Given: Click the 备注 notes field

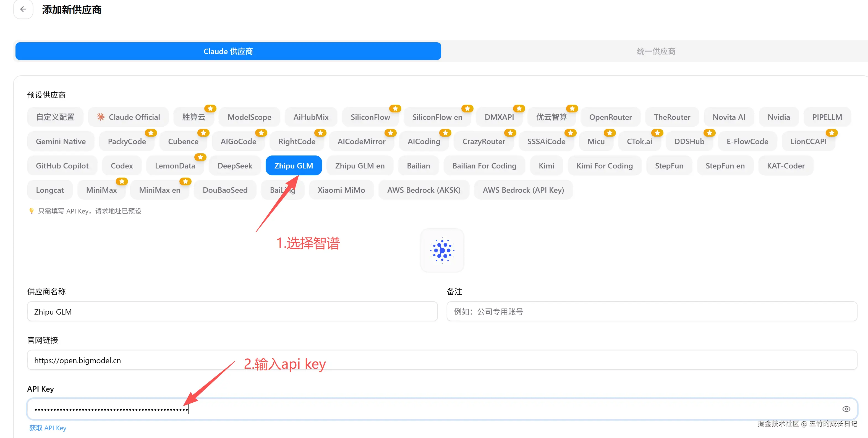Looking at the screenshot, I should [652, 312].
